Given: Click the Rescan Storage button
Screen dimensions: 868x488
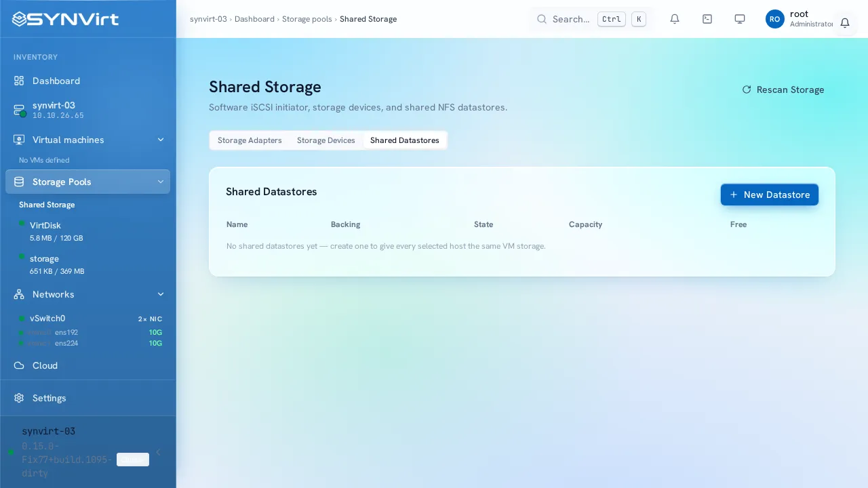Looking at the screenshot, I should coord(783,89).
